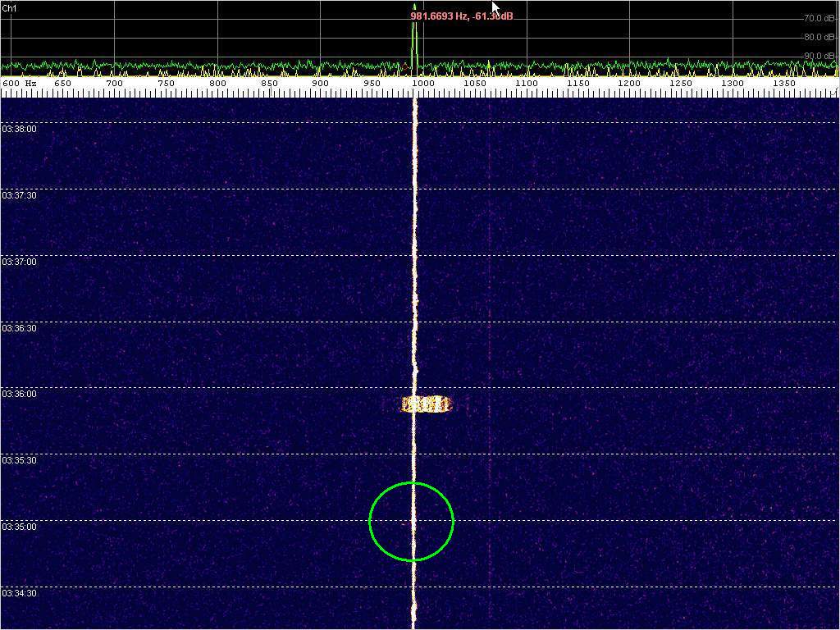The width and height of the screenshot is (840, 630).
Task: Click the 03:35:00 time marker
Action: [x=20, y=527]
